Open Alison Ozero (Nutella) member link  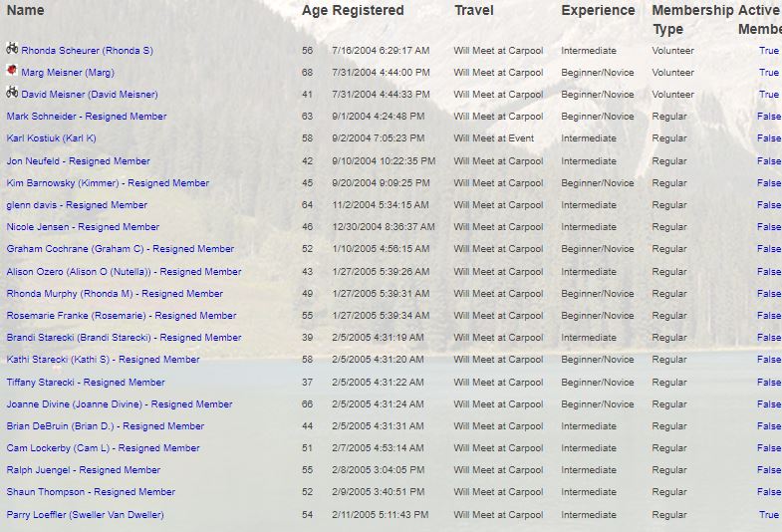pyautogui.click(x=124, y=272)
